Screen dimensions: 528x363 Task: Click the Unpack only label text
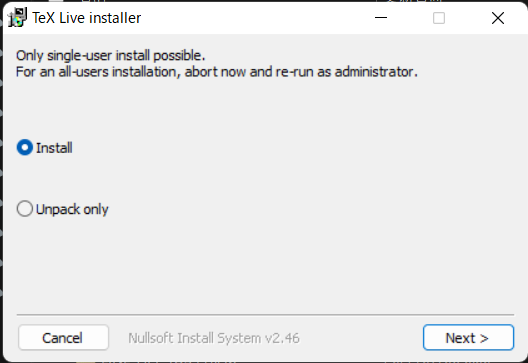[72, 209]
